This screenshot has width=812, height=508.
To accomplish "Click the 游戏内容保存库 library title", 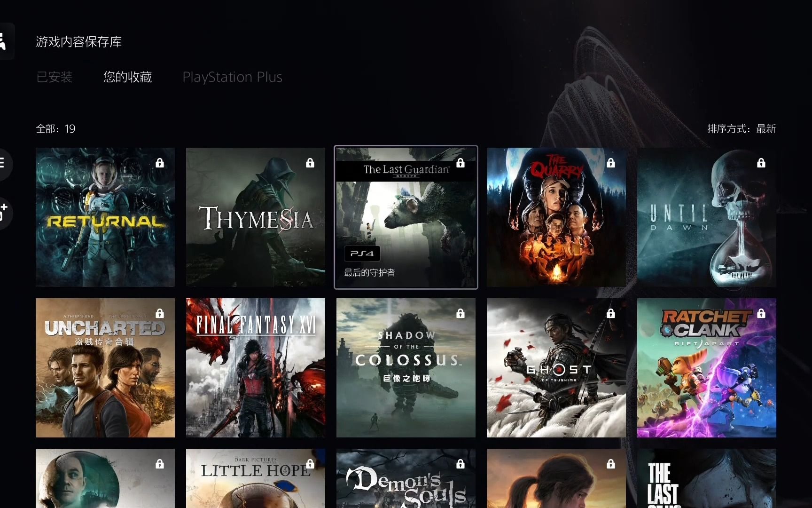I will (79, 42).
